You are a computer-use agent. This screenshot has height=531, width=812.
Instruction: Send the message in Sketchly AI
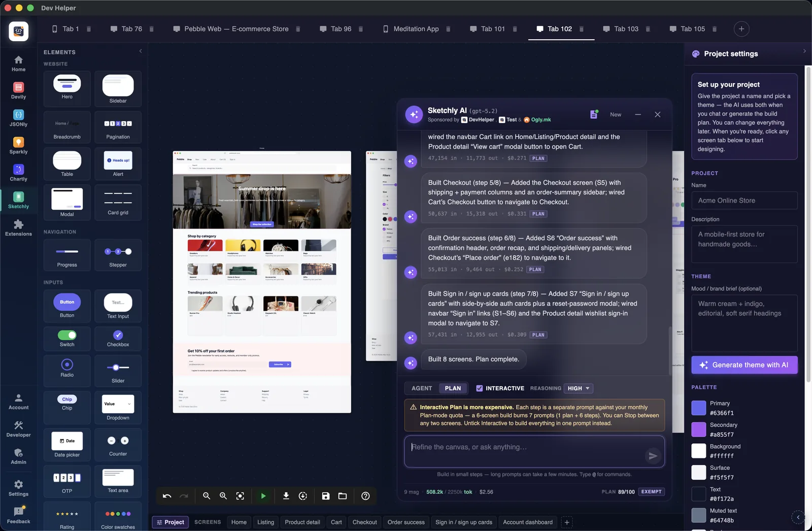(653, 456)
